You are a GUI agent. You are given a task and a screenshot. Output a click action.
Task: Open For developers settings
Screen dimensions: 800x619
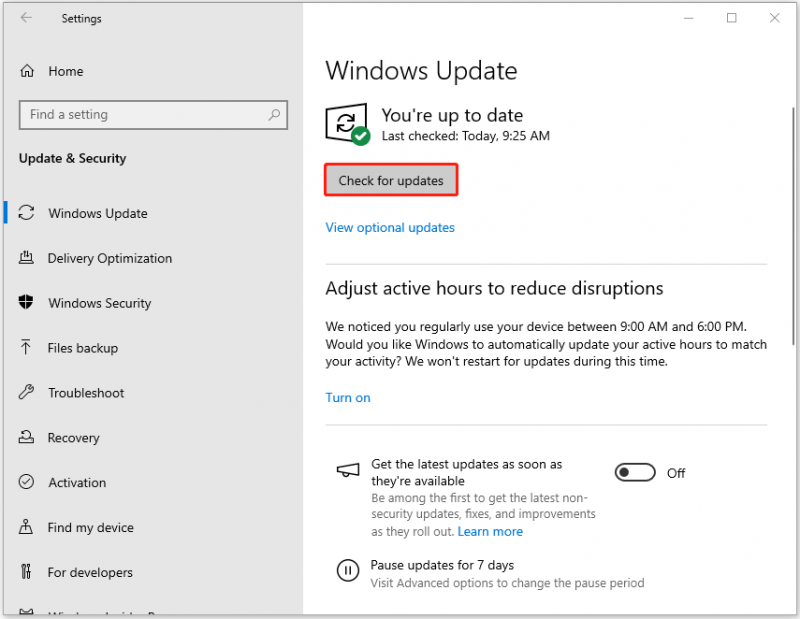pos(90,573)
